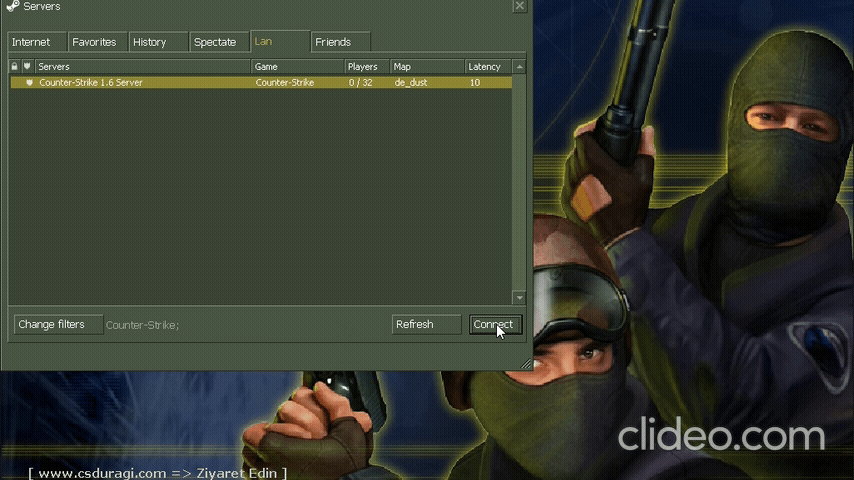The width and height of the screenshot is (854, 480).
Task: Open the Change filters options
Action: (x=58, y=324)
